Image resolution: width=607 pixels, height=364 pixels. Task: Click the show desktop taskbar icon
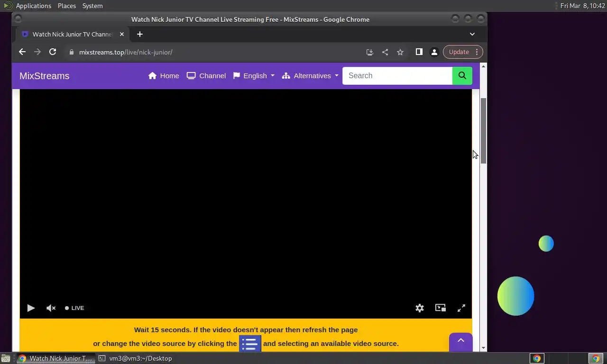coord(5,358)
